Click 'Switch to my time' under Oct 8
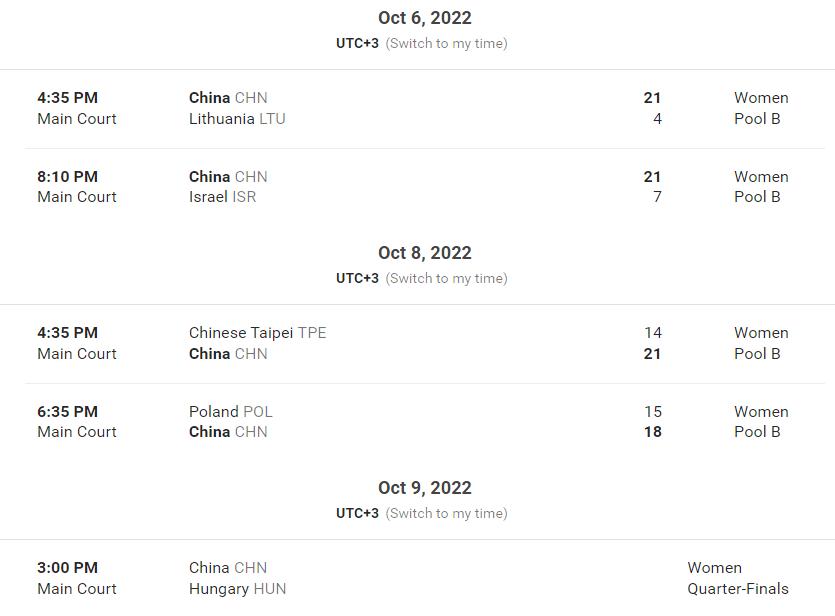 click(446, 278)
